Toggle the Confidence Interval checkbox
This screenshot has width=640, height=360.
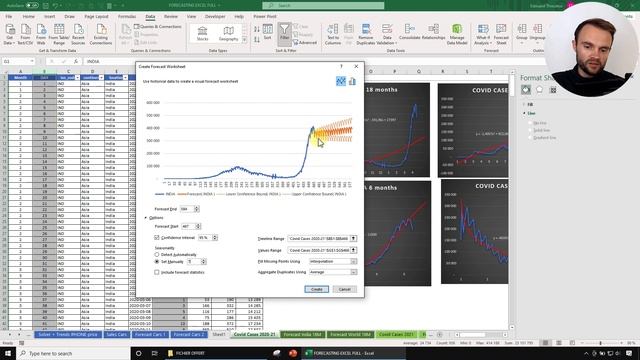157,238
